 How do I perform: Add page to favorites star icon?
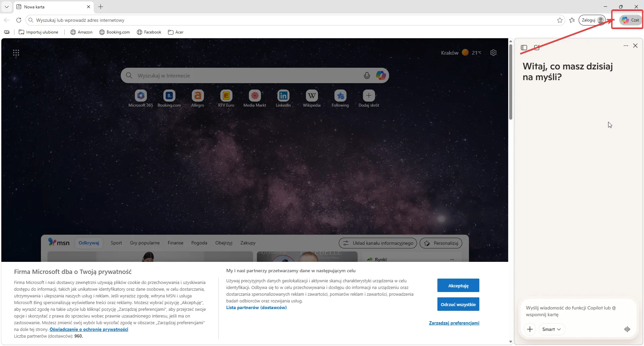(560, 20)
